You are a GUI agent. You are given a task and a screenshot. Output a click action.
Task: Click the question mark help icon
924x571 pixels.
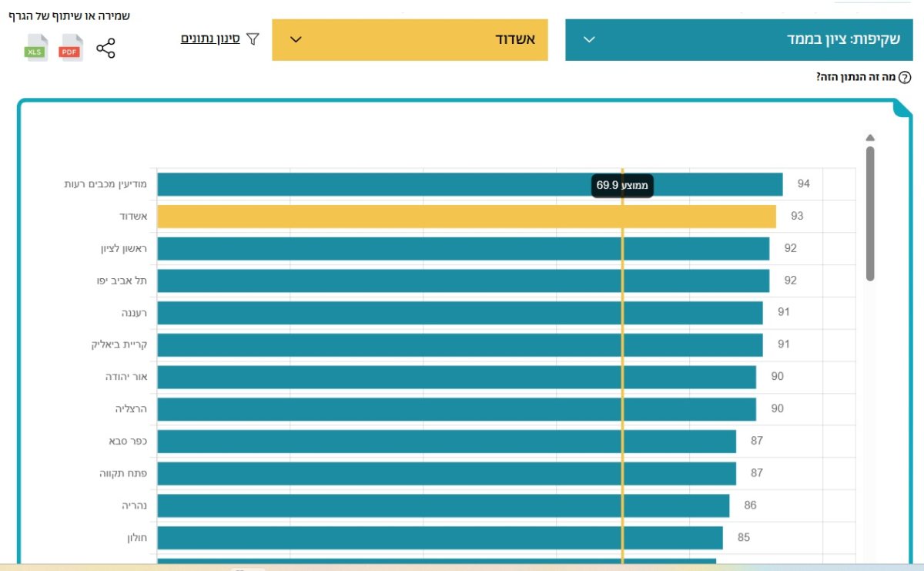(x=905, y=77)
